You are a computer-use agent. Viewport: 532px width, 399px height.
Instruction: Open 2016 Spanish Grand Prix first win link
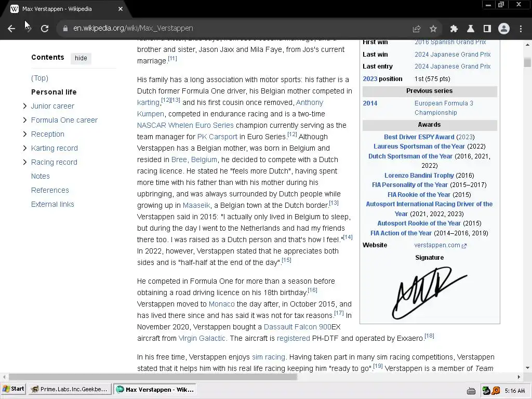coord(450,42)
